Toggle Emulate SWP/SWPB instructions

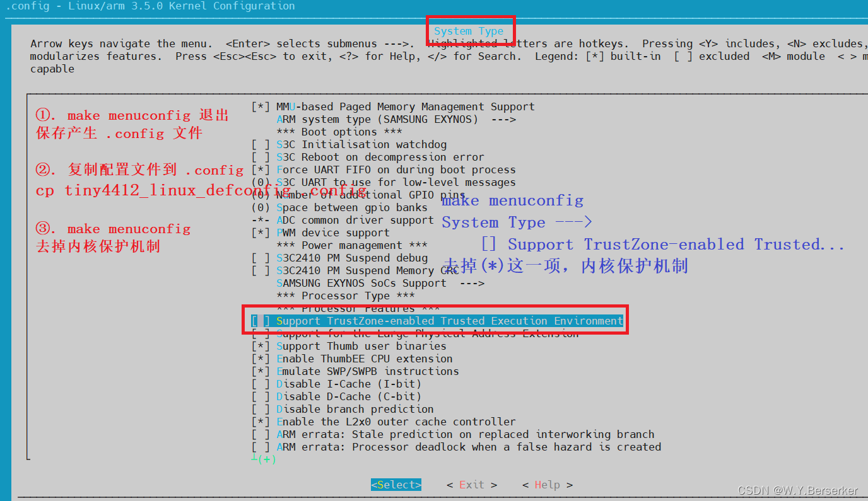tap(355, 371)
